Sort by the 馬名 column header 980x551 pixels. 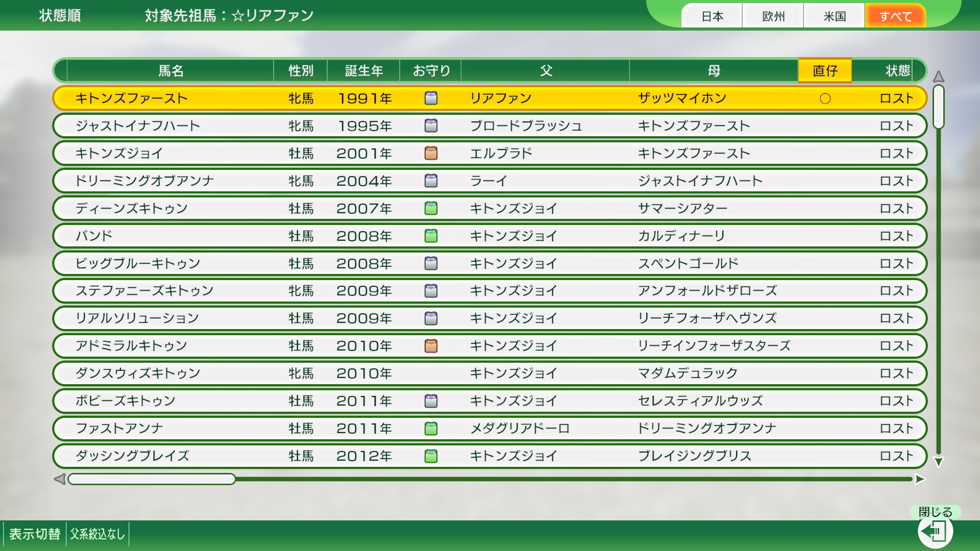tap(170, 70)
